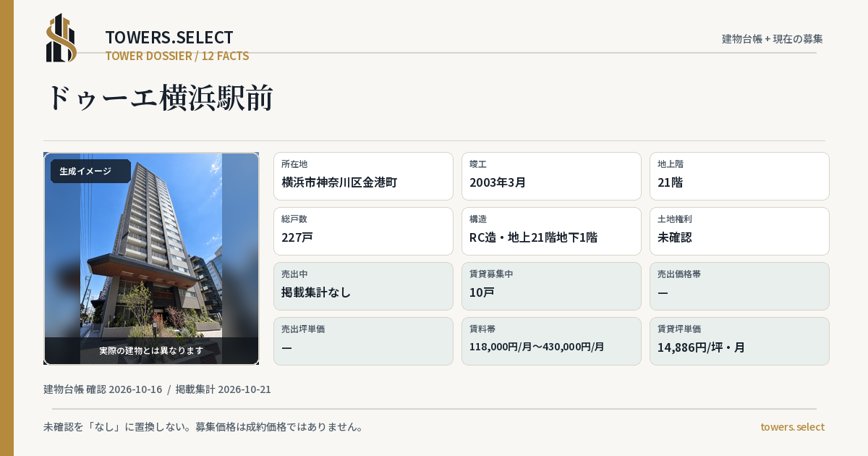Select the 売出中 掲載集計なし card
868x456 pixels.
coord(363,286)
